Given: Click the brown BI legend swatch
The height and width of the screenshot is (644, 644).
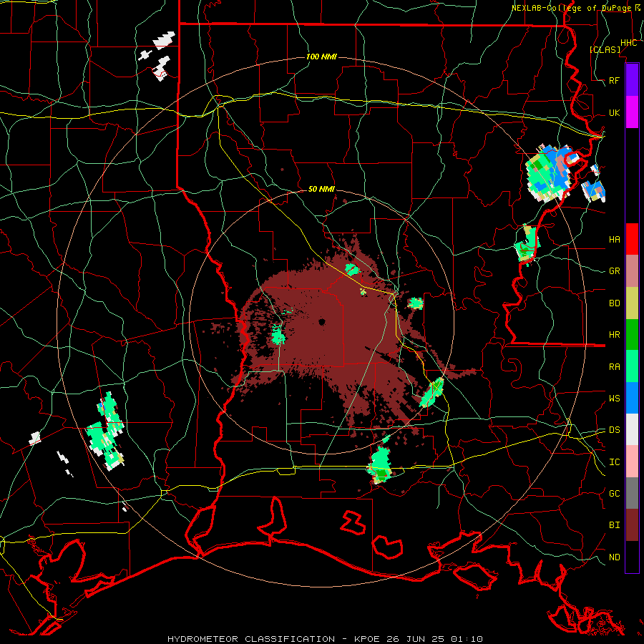Looking at the screenshot, I should 632,525.
